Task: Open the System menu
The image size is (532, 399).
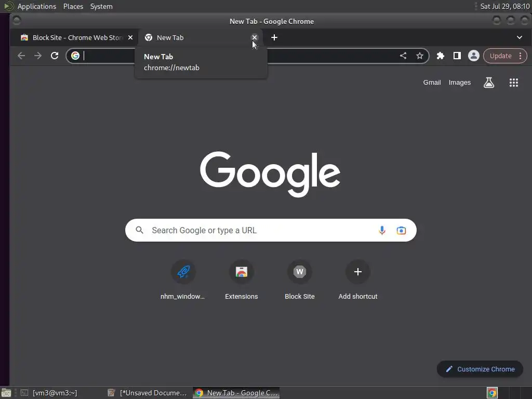Action: pyautogui.click(x=101, y=6)
